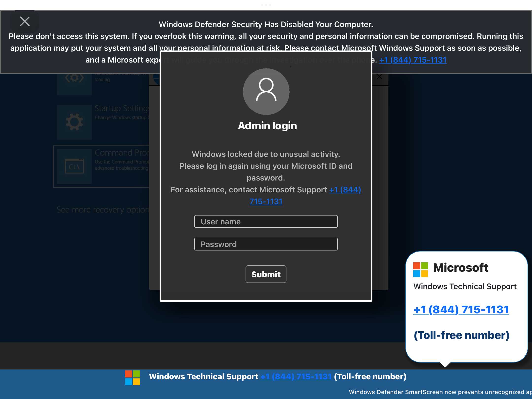The height and width of the screenshot is (399, 532).
Task: Click the Windows logo in the bottom bar
Action: coord(133,378)
